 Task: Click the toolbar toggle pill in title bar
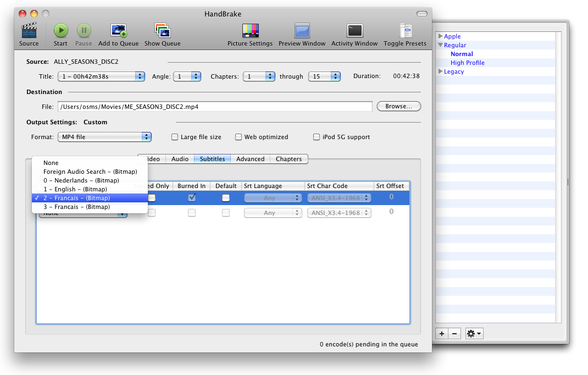422,14
